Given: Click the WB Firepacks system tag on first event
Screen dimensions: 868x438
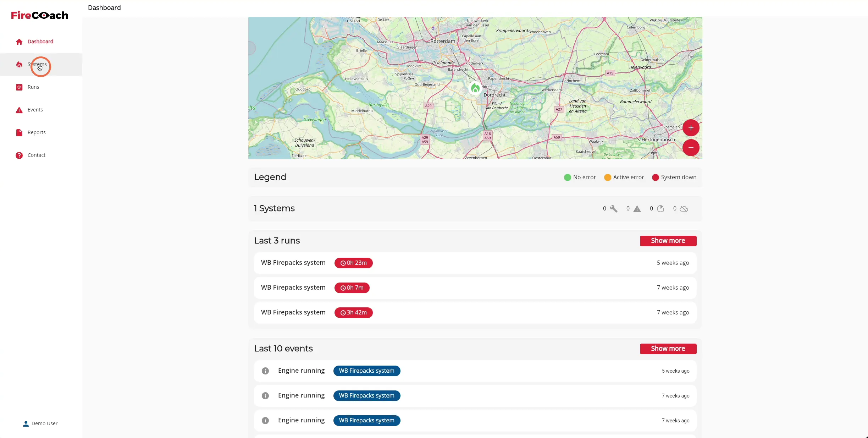Looking at the screenshot, I should [367, 371].
